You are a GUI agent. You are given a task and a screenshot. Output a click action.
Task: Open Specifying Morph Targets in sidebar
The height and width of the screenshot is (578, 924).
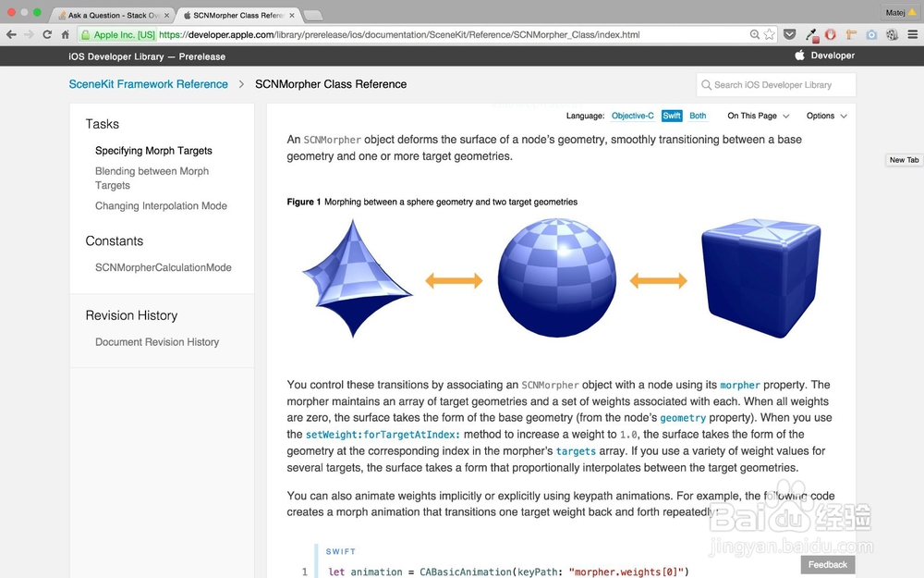coord(153,151)
